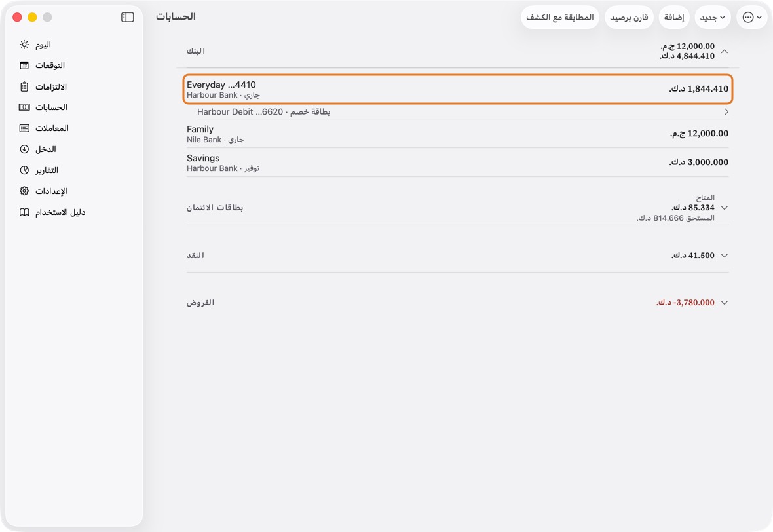Click the download-arrow icon for الدخل
Viewport: 773px width, 532px height.
[24, 149]
